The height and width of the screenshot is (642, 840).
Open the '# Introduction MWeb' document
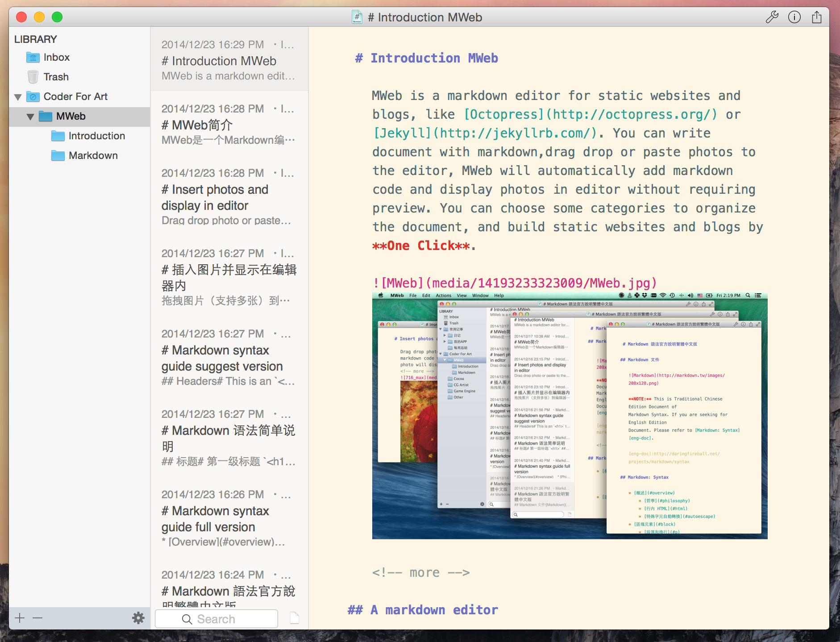click(x=229, y=60)
